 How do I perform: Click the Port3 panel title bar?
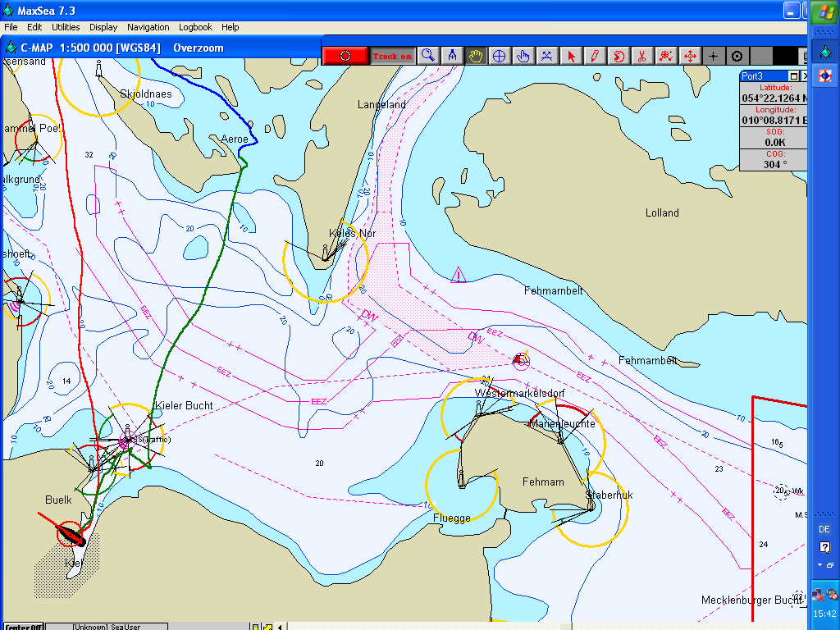click(764, 76)
